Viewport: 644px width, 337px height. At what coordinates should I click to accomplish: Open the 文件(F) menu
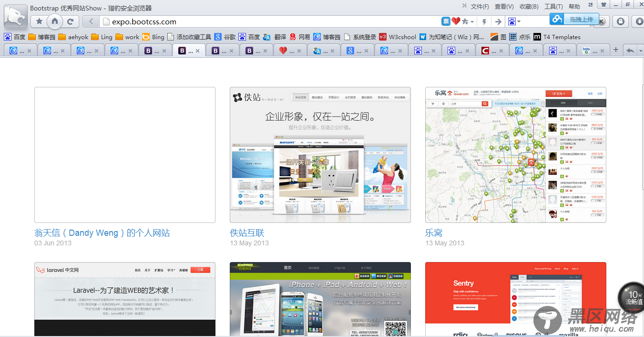[480, 6]
